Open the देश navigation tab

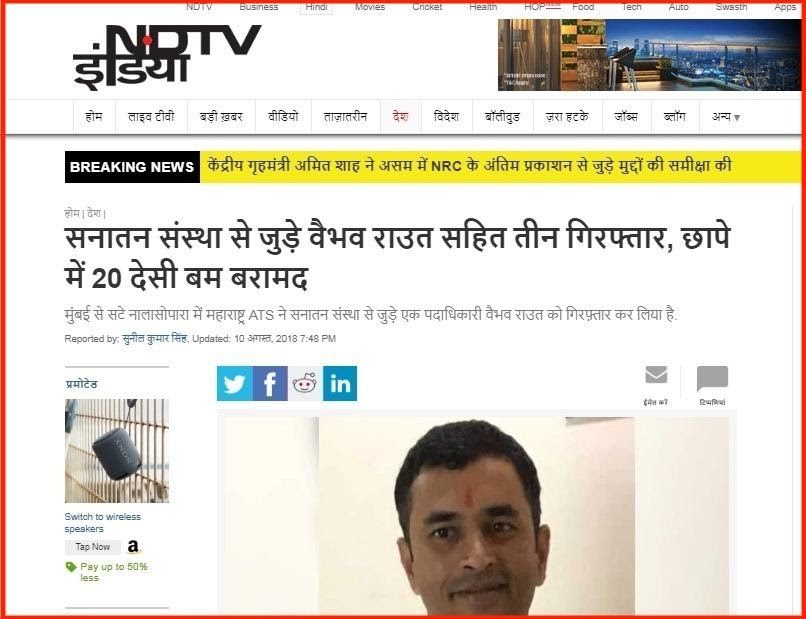[400, 117]
